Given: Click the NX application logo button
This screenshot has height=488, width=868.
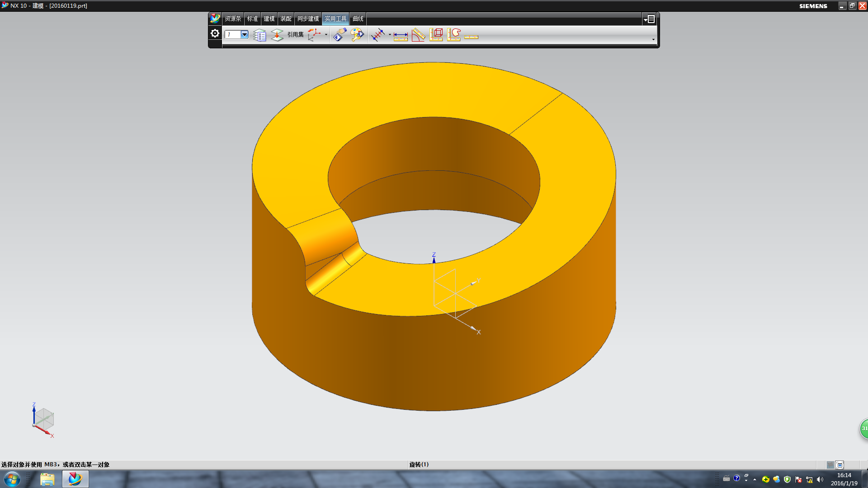Looking at the screenshot, I should [215, 19].
